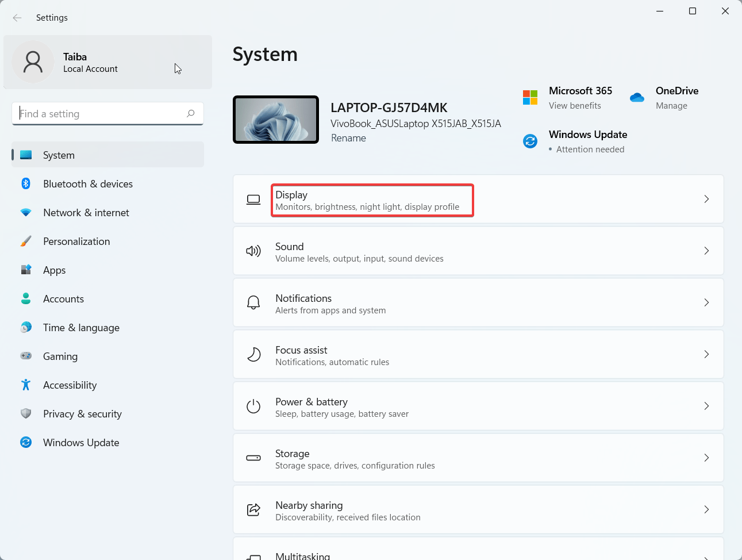The width and height of the screenshot is (742, 560).
Task: Click the Privacy & security shield icon
Action: (26, 413)
